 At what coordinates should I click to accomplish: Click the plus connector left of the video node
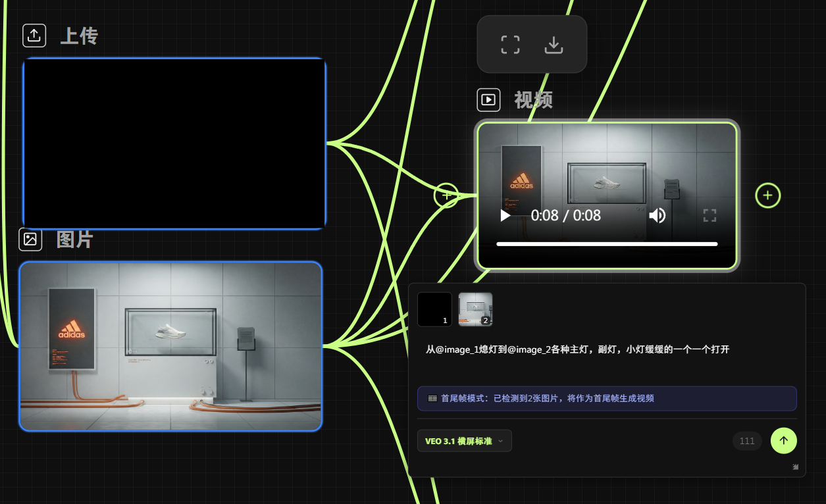click(x=446, y=195)
